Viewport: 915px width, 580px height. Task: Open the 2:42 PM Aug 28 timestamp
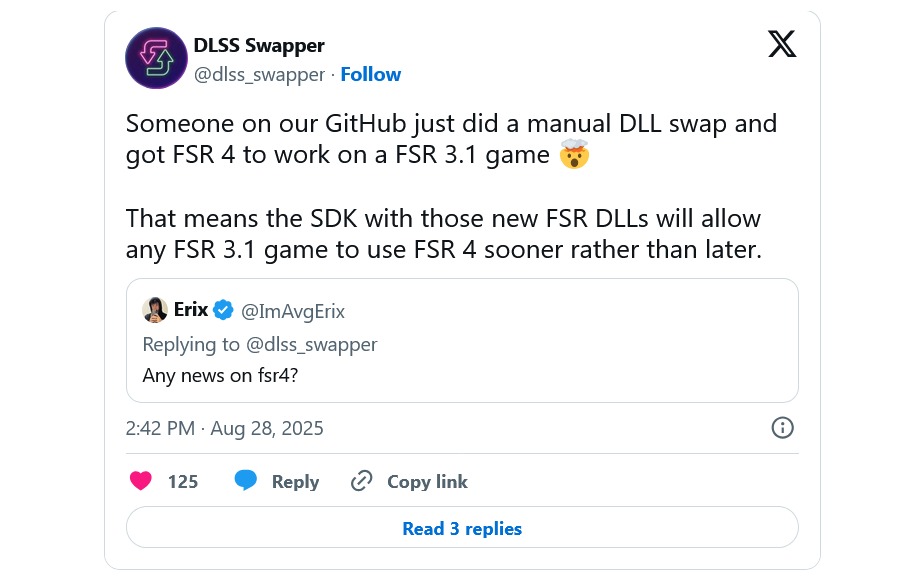tap(224, 428)
